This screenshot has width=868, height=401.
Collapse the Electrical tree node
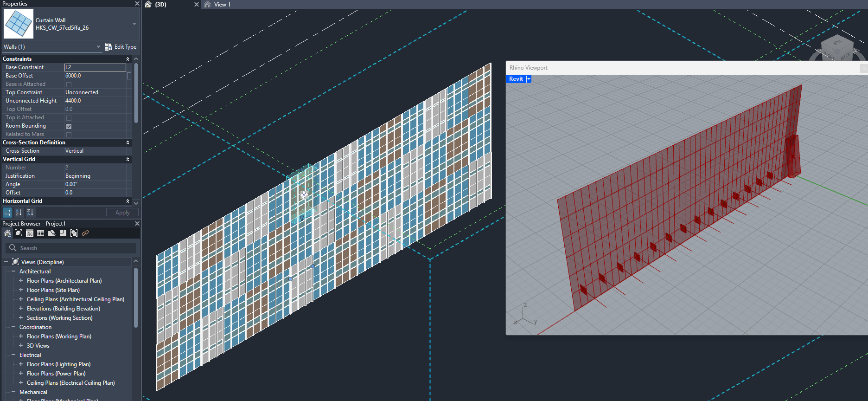tap(13, 355)
